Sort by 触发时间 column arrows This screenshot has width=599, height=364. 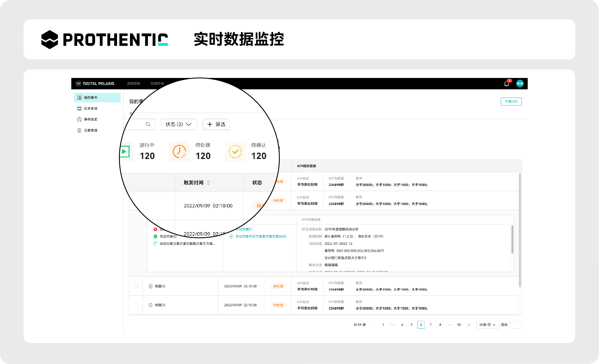(x=208, y=183)
